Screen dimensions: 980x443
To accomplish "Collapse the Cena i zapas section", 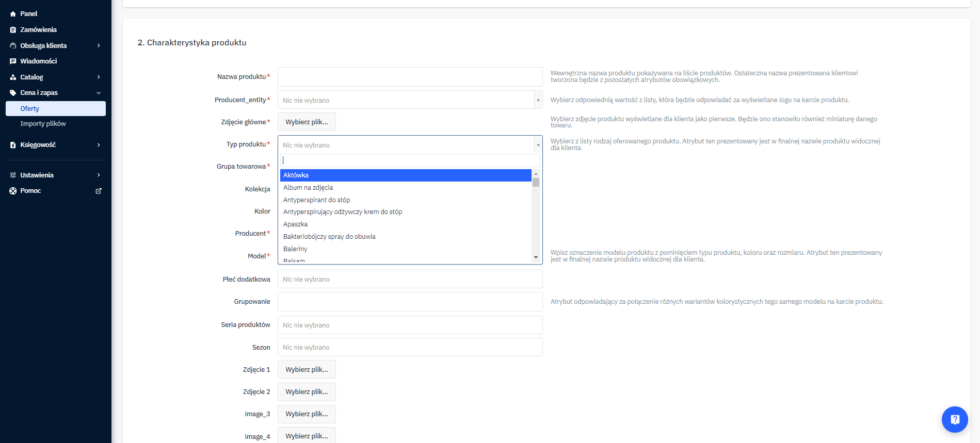I will (x=99, y=93).
